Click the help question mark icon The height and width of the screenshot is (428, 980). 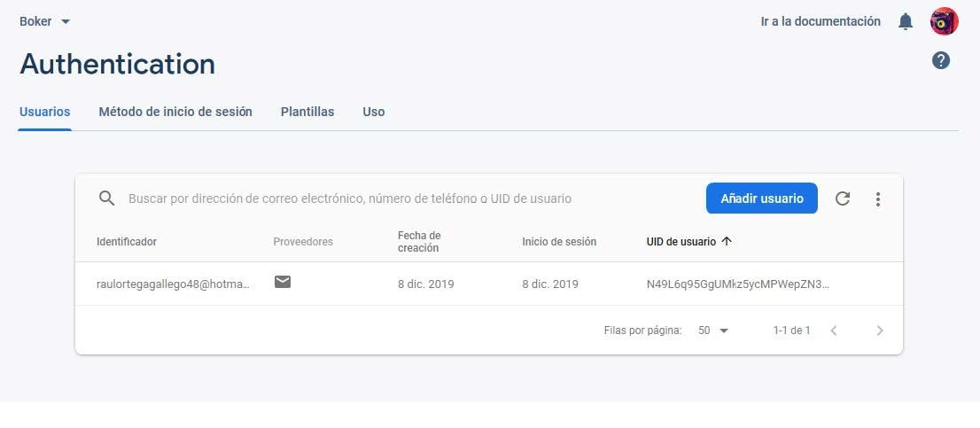[941, 60]
